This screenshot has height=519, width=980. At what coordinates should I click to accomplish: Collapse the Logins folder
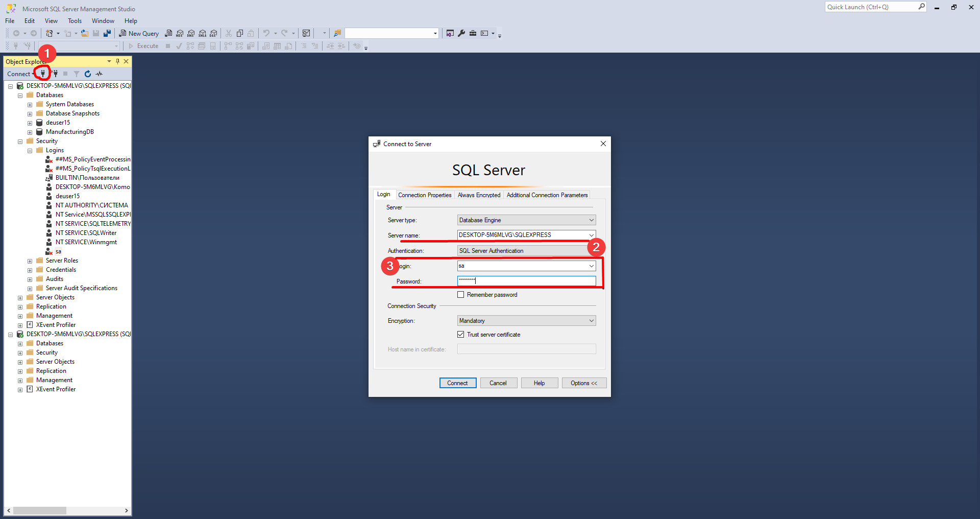[x=30, y=151]
